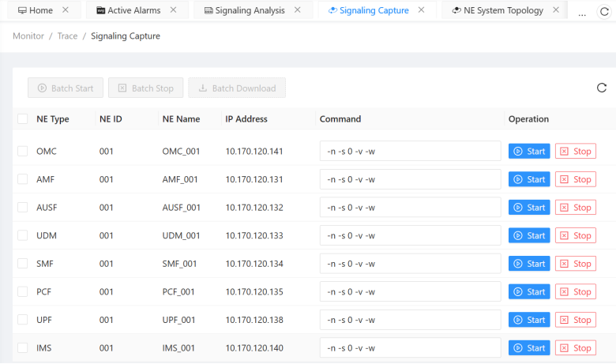
Task: Start signaling capture on UDM_001
Action: click(529, 235)
